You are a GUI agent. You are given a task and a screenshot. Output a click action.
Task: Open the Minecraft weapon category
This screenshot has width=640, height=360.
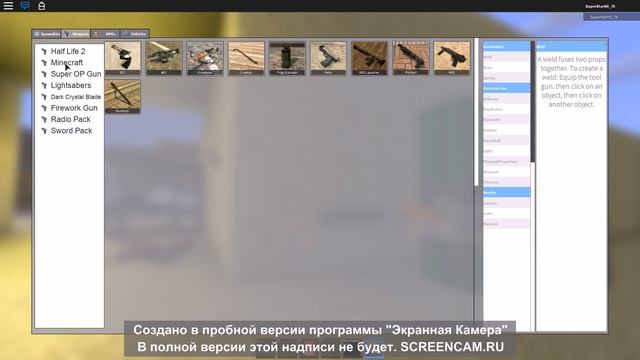67,62
